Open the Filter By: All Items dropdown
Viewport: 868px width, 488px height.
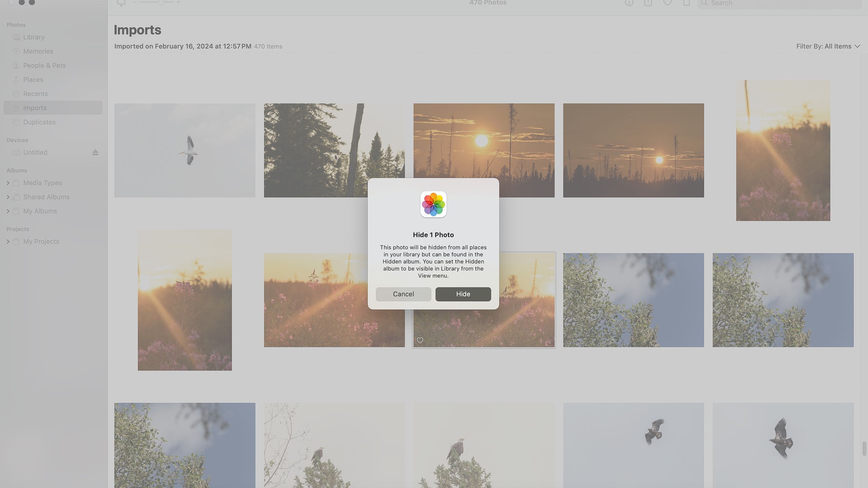[828, 46]
